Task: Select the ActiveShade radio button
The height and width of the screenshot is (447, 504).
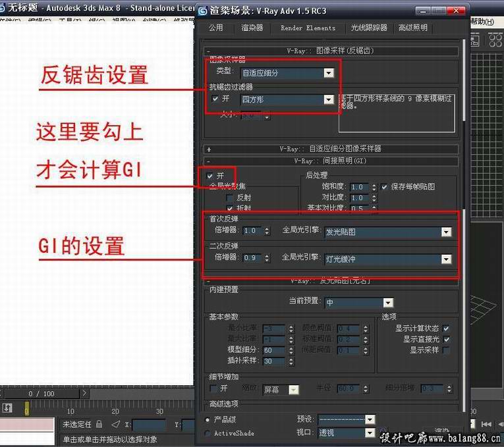Action: 208,433
